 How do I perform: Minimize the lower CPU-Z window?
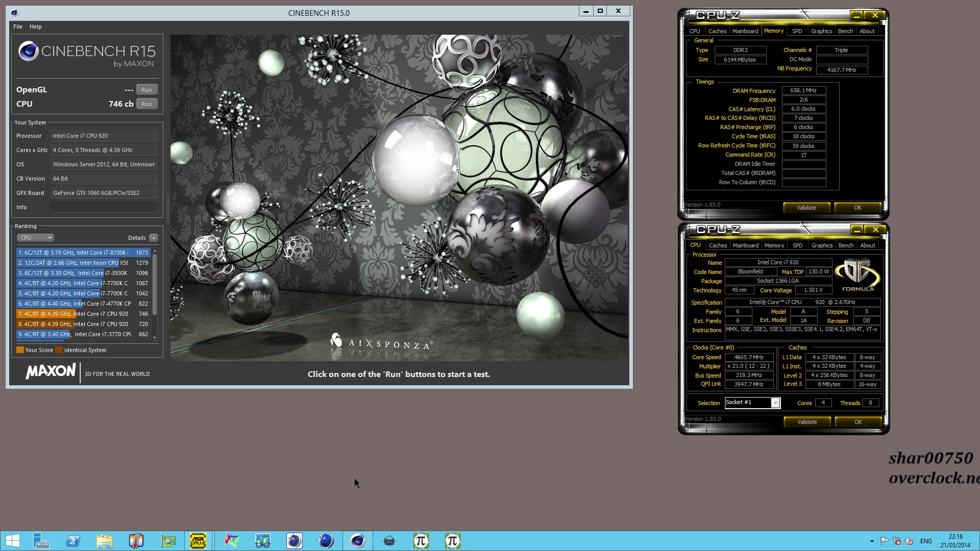[857, 230]
